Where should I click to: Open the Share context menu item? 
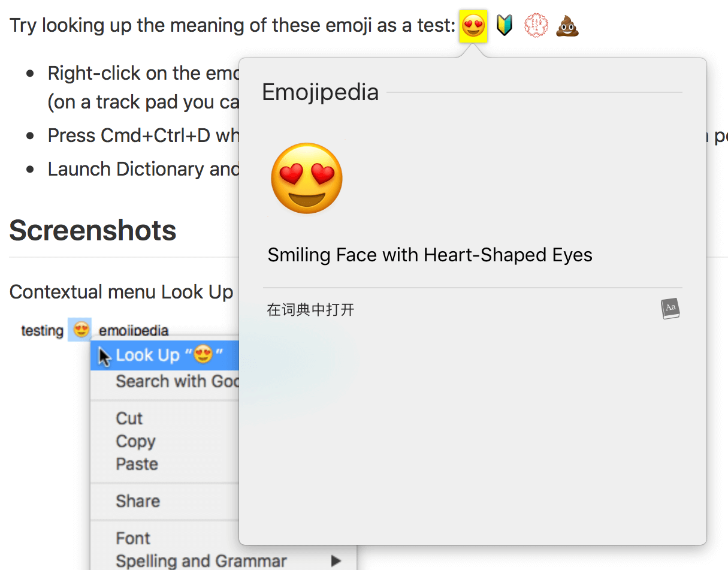click(138, 501)
